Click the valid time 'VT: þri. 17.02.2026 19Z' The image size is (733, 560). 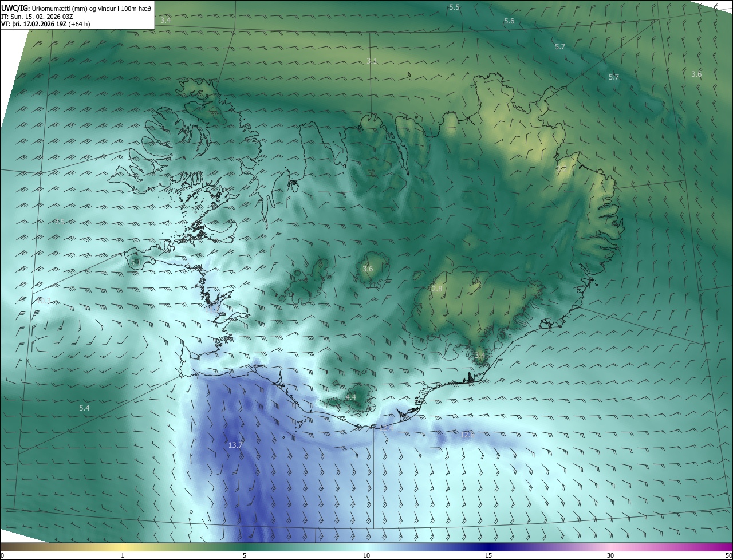point(34,24)
